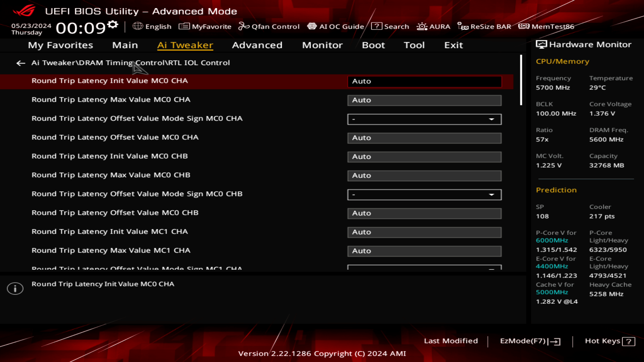This screenshot has width=644, height=362.
Task: Switch to the Boot menu tab
Action: (x=373, y=45)
